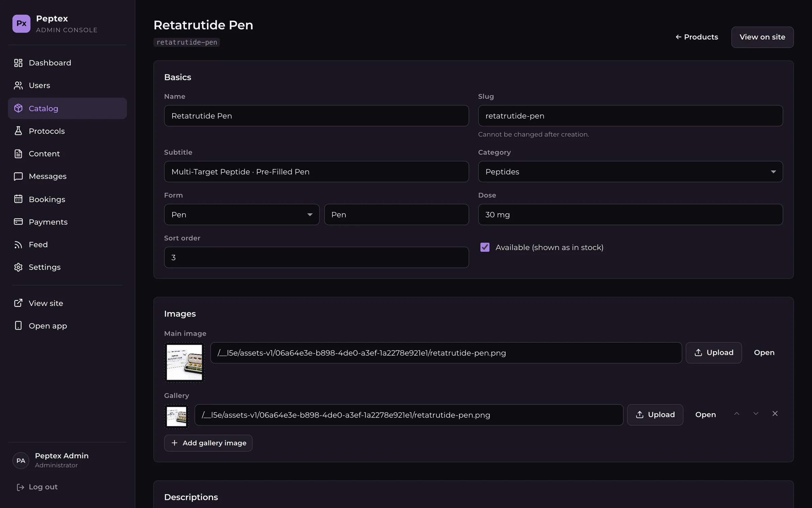Open Messages label in sidebar navigation
The height and width of the screenshot is (508, 812).
coord(48,176)
